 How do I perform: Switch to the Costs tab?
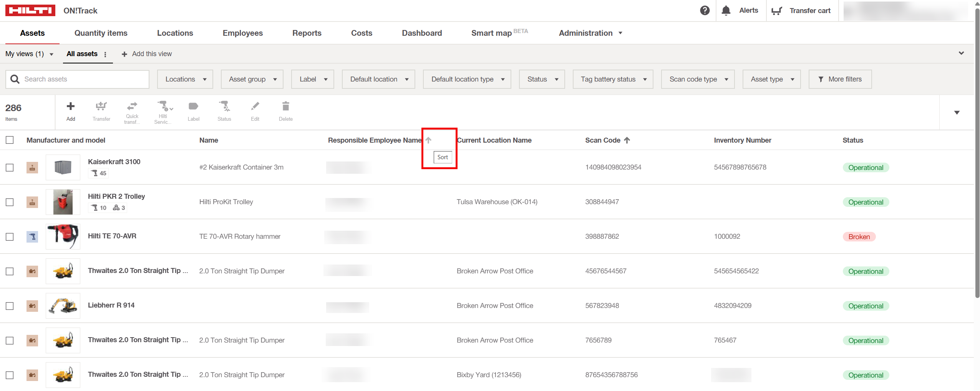362,33
